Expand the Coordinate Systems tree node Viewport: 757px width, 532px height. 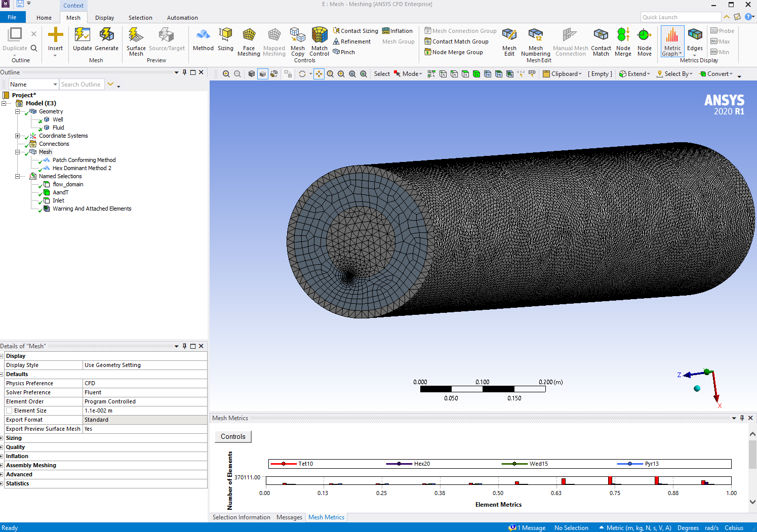point(17,136)
